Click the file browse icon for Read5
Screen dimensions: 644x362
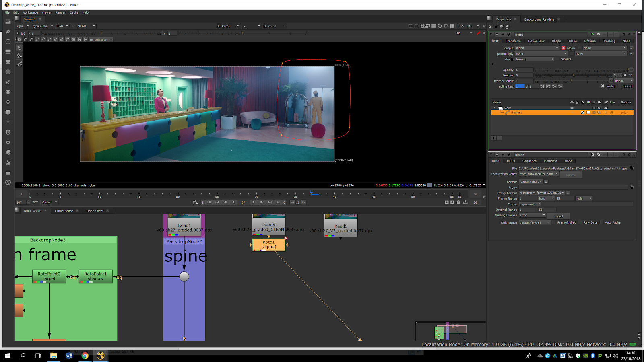[632, 169]
